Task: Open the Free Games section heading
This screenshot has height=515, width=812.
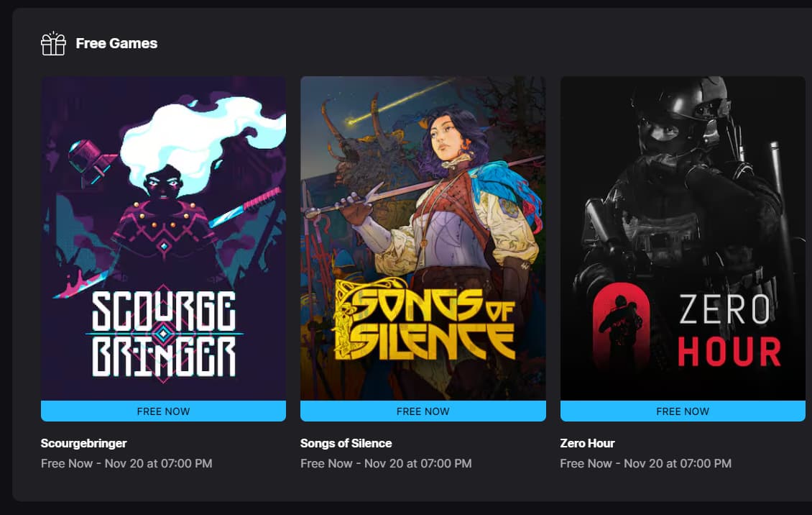Action: click(x=116, y=44)
